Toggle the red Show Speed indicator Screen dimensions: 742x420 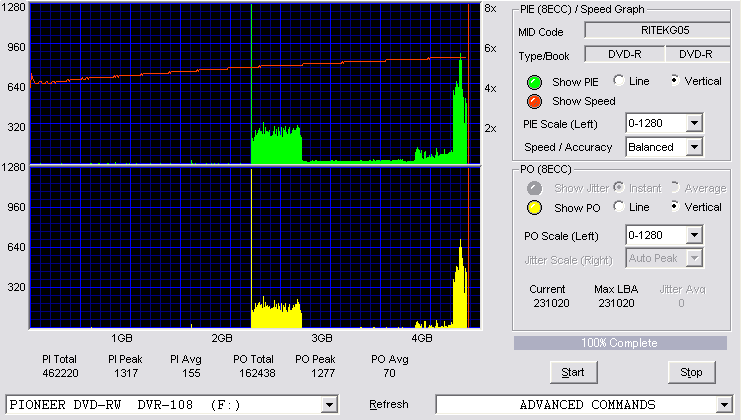[534, 101]
